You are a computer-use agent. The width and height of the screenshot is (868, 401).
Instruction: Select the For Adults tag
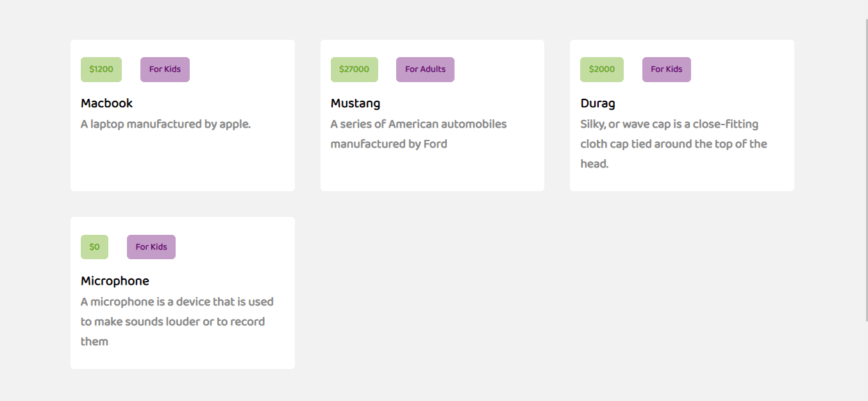[x=425, y=69]
